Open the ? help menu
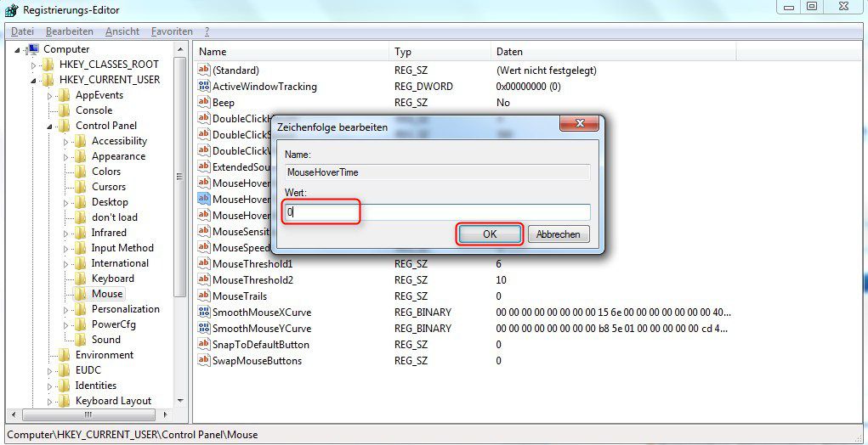The image size is (868, 445). (x=207, y=31)
